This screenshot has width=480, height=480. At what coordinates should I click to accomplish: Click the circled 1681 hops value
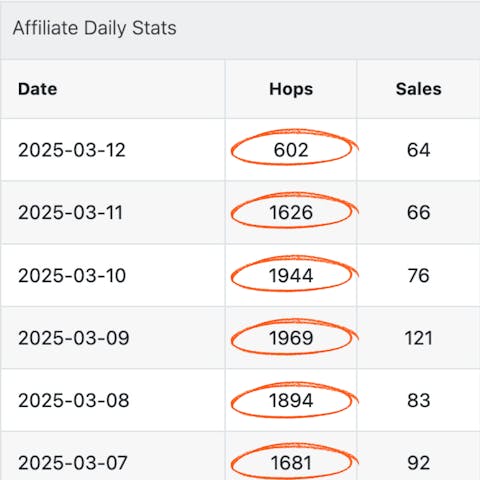291,463
